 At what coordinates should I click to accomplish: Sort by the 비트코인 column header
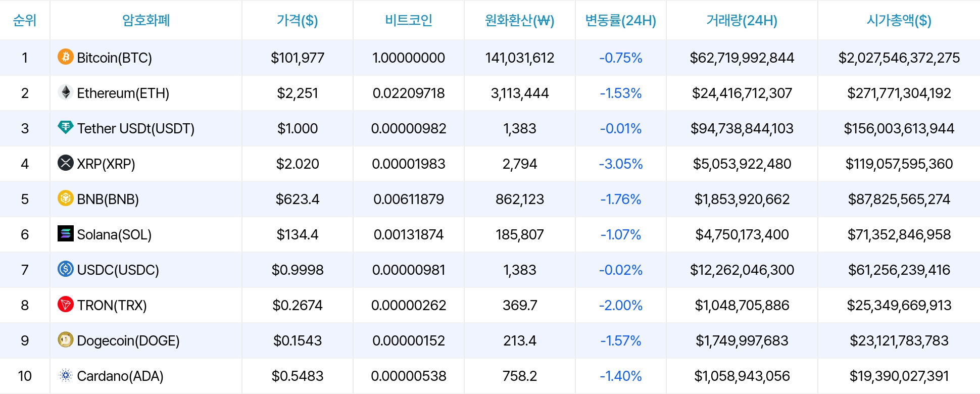pos(409,20)
